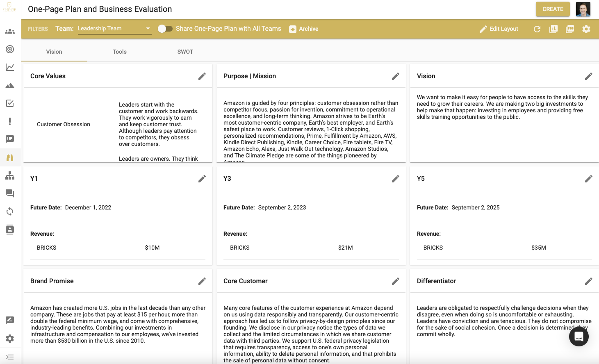Edit the Vision card with pencil
The width and height of the screenshot is (599, 364).
point(589,76)
